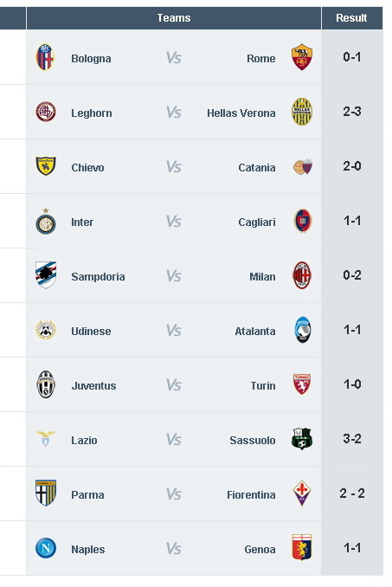Image resolution: width=392 pixels, height=587 pixels.
Task: Select the Hellas Verona yellow badge
Action: [x=302, y=112]
